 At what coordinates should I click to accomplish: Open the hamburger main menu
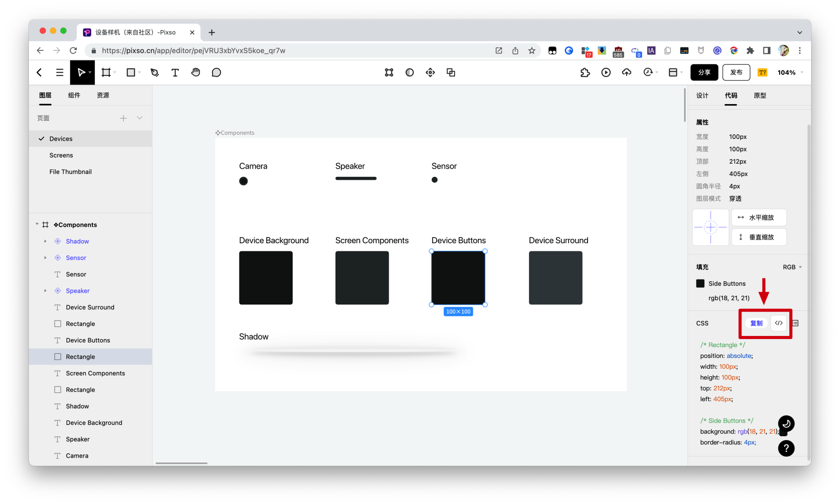click(60, 73)
